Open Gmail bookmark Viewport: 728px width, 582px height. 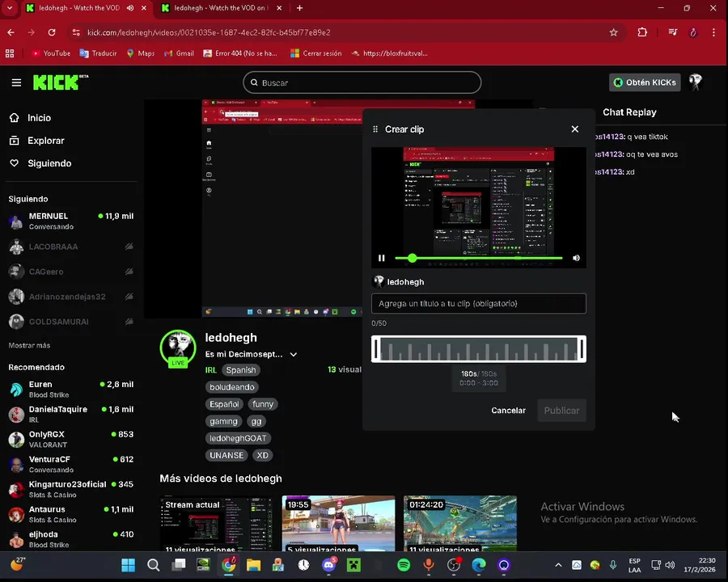pos(180,53)
